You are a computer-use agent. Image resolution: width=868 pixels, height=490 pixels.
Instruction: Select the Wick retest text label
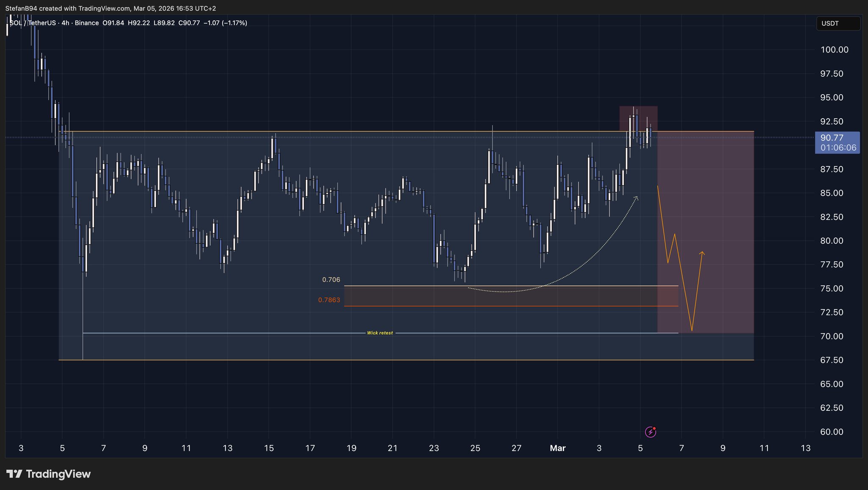[x=380, y=333]
